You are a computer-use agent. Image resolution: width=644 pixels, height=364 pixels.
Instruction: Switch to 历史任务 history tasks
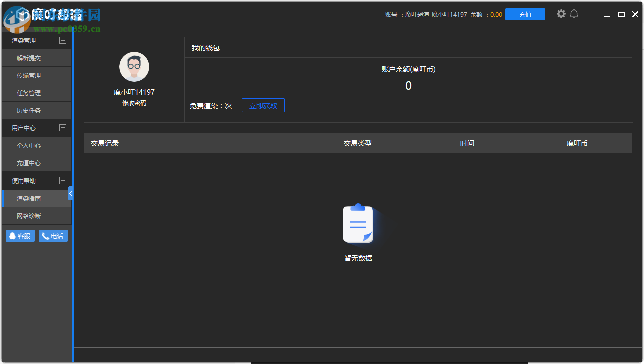(x=35, y=110)
